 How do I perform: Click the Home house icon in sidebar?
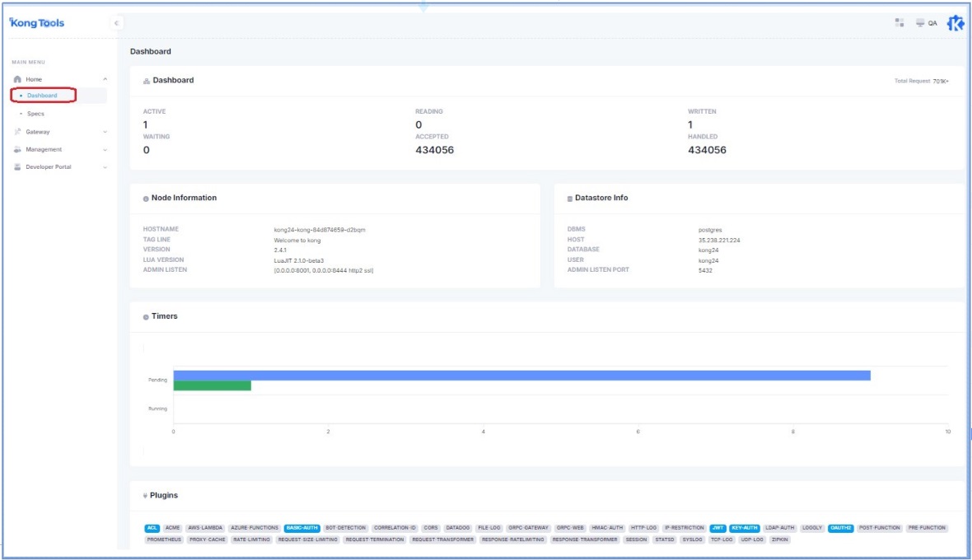click(x=17, y=79)
